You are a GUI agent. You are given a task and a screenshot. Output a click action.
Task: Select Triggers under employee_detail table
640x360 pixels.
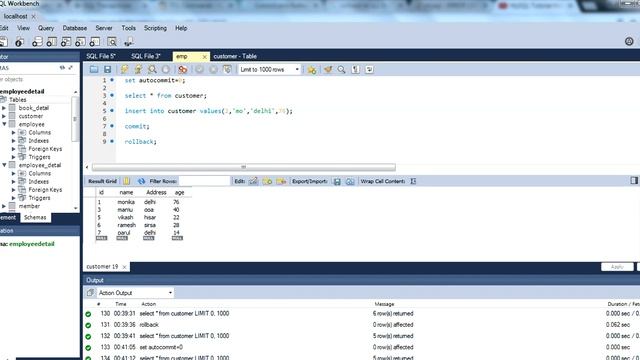click(39, 198)
